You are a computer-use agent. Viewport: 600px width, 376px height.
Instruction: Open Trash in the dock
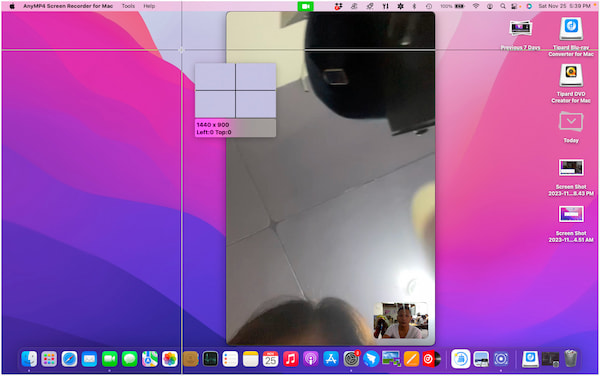(571, 358)
